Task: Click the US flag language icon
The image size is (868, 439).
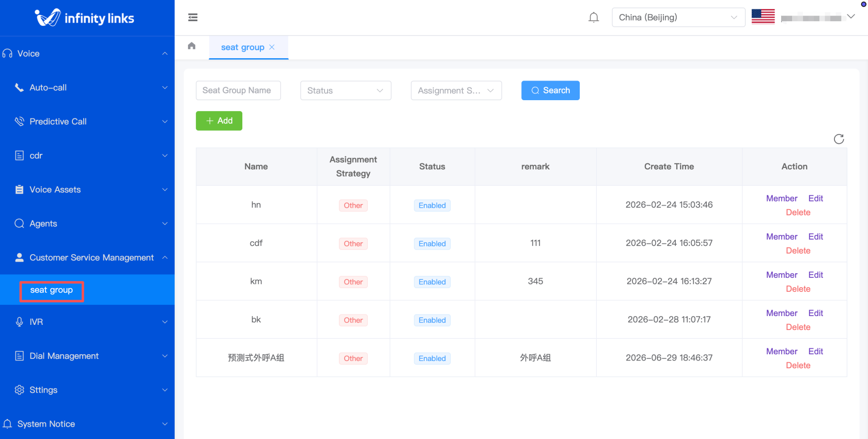Action: (763, 17)
